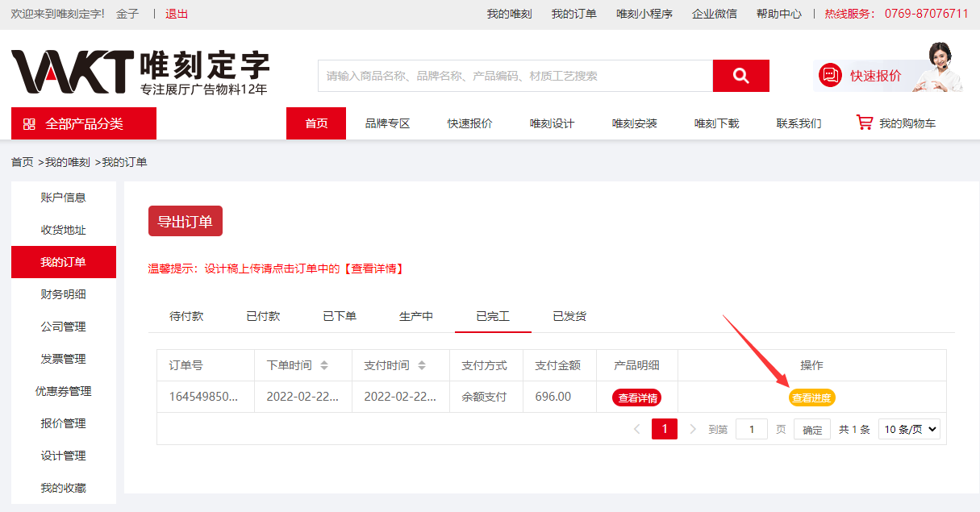Switch to the 生产中 tab
Screen dimensions: 980x512
416,316
